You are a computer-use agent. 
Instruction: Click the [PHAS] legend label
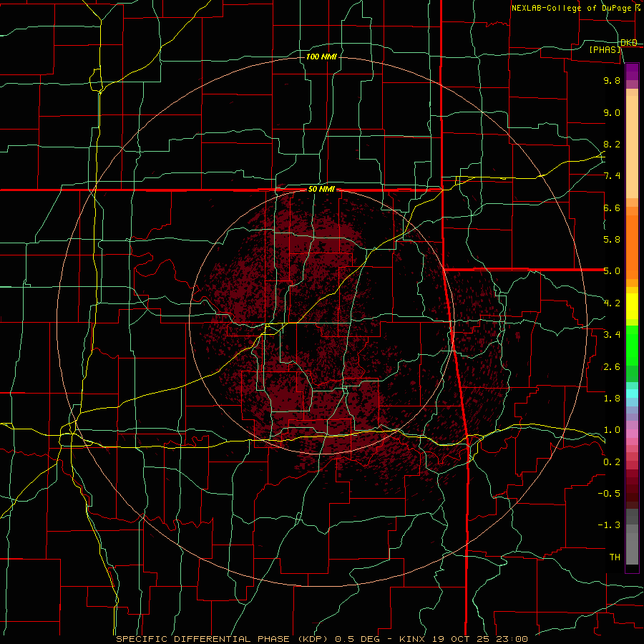pyautogui.click(x=605, y=50)
